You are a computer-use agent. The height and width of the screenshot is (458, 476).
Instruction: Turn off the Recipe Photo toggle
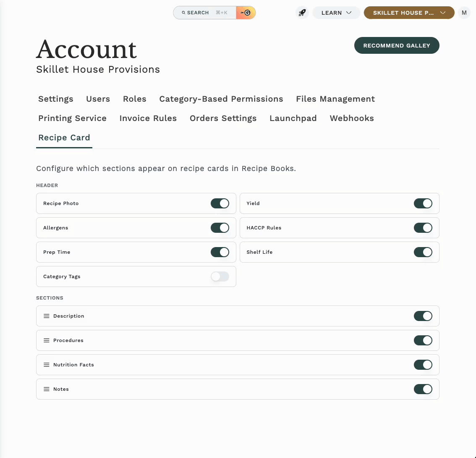pyautogui.click(x=220, y=203)
